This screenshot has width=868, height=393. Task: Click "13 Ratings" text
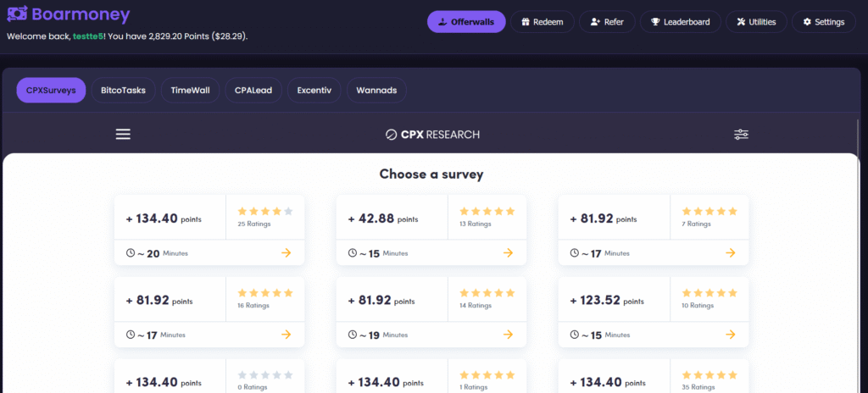click(475, 224)
